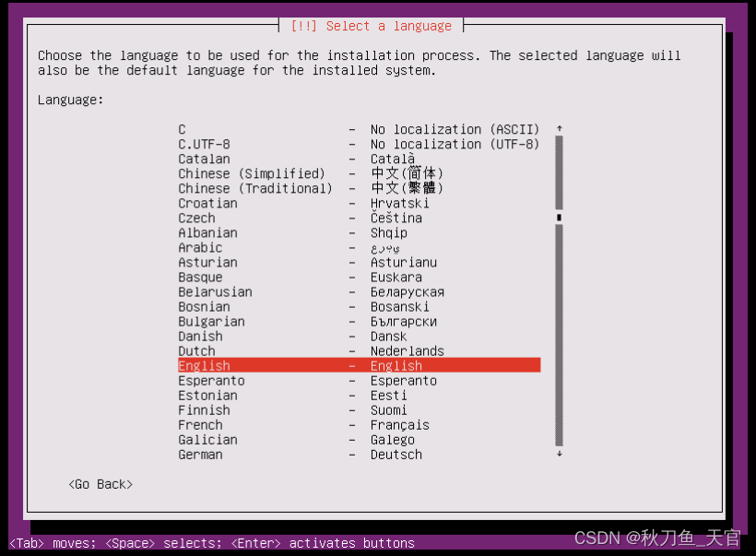Select Basque language row
This screenshot has height=556, width=756.
coord(360,278)
